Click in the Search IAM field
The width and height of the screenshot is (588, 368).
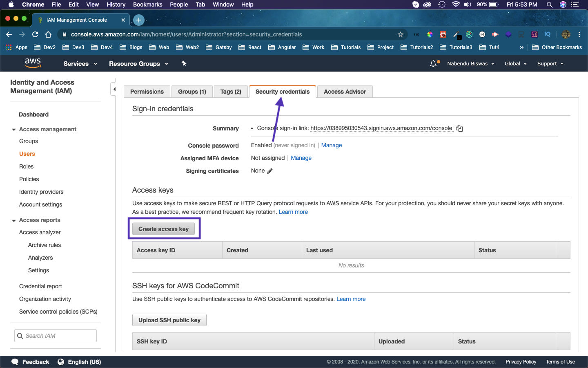coord(56,336)
